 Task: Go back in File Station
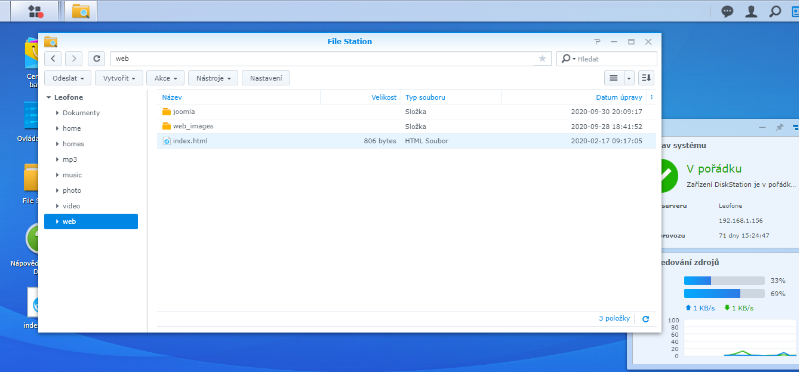pos(53,59)
